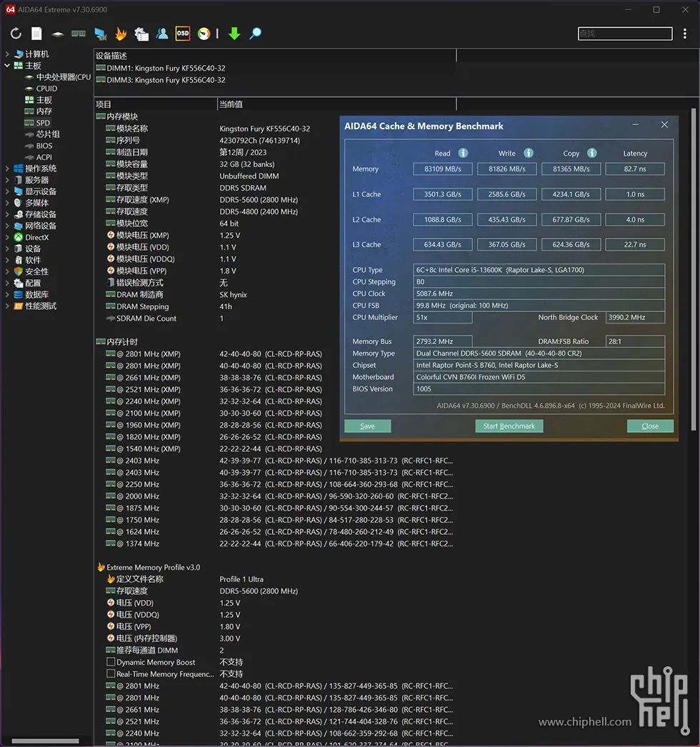
Task: Click the Motherboard field Colorful CVN B760I Frozen WiFi D5
Action: [x=539, y=377]
